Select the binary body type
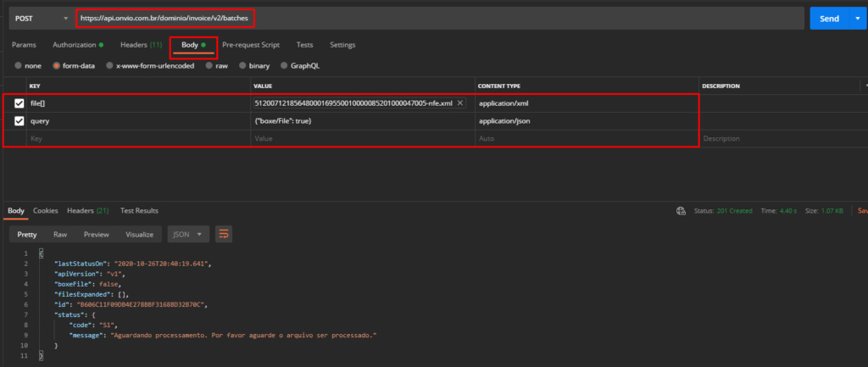 coord(254,66)
